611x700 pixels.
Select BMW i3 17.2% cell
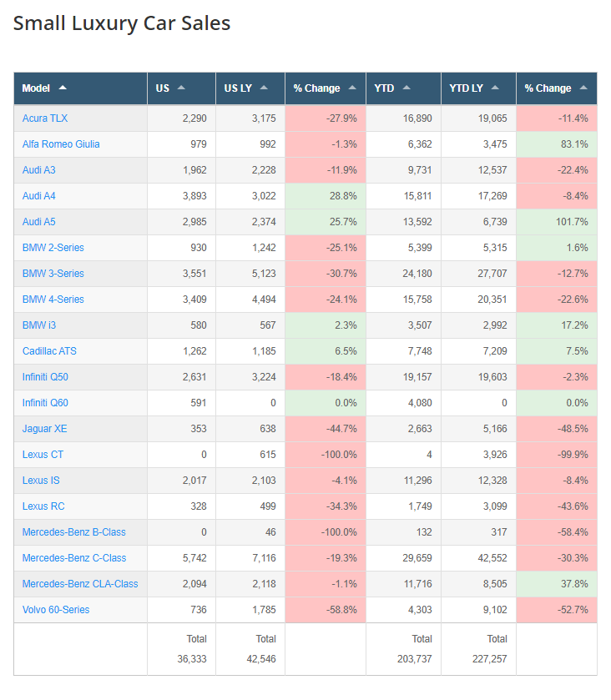pos(557,325)
